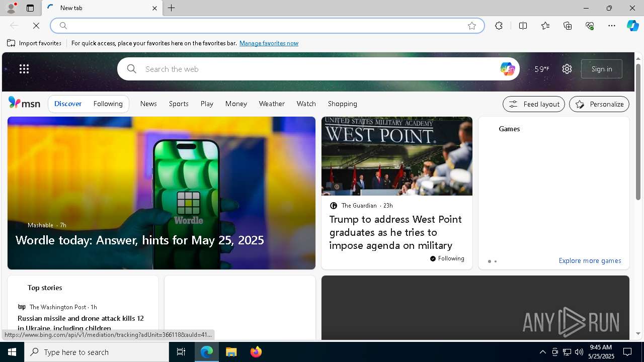This screenshot has height=362, width=644.
Task: Close the New tab tab
Action: (x=154, y=8)
